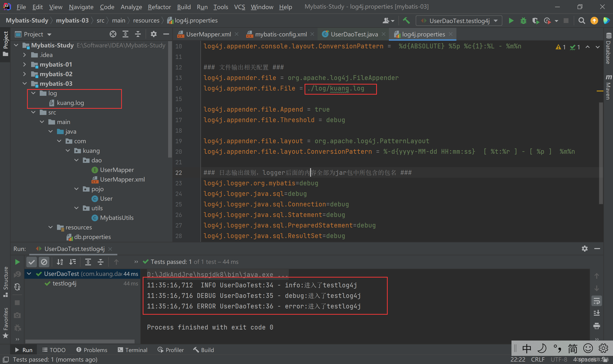This screenshot has width=613, height=364.
Task: Open the Terminal tool window
Action: click(x=132, y=350)
